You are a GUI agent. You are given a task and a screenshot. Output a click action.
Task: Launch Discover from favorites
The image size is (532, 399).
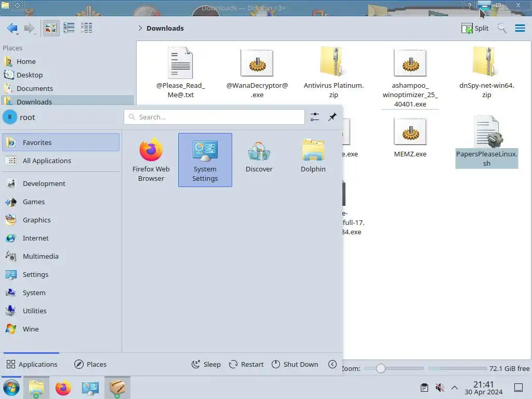[259, 160]
